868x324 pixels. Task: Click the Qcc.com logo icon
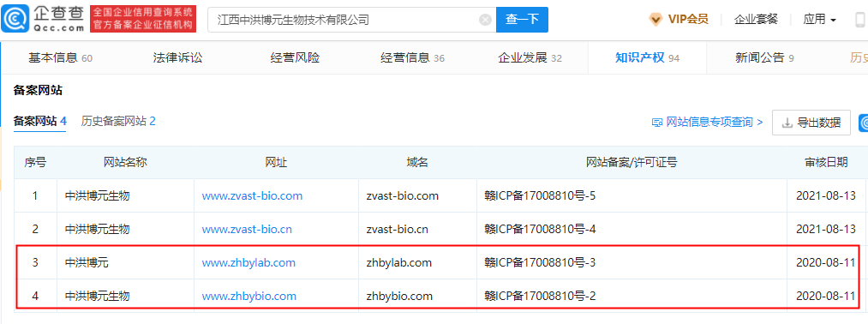point(15,20)
